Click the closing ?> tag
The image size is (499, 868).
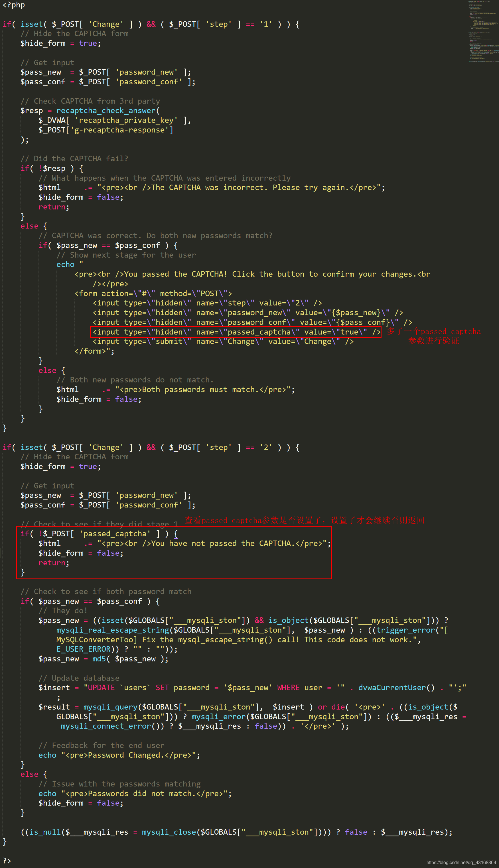click(x=7, y=861)
